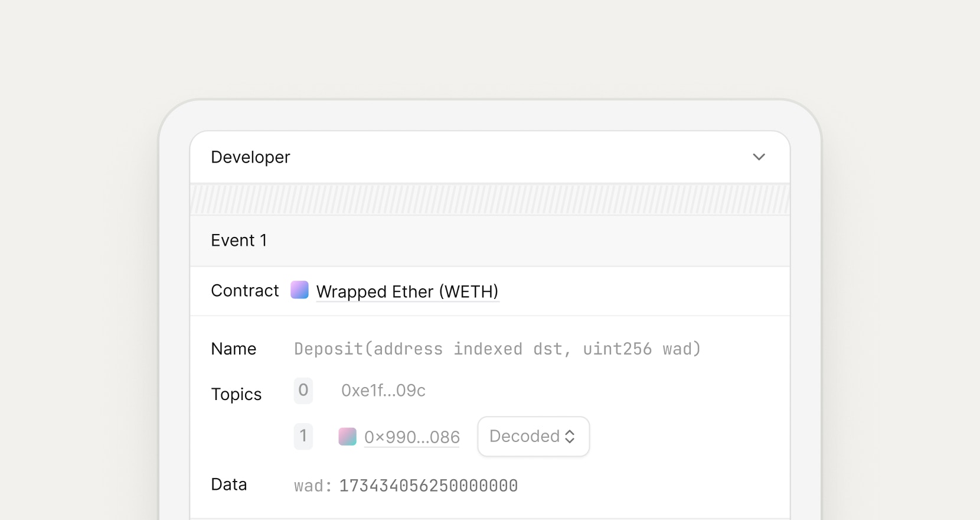
Task: Click the Data field label
Action: click(x=229, y=485)
